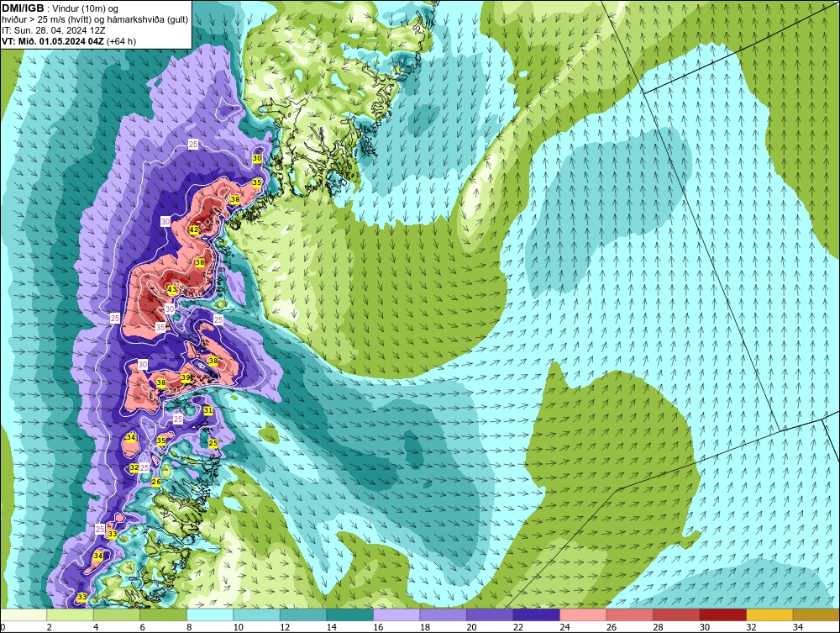The width and height of the screenshot is (840, 633).
Task: Select the initial time 'IT: Sun. 28. 04. 2024 12Z'
Action: (52, 30)
